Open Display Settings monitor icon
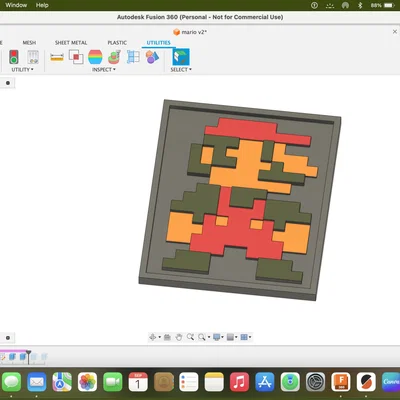Image resolution: width=400 pixels, height=400 pixels. click(217, 337)
